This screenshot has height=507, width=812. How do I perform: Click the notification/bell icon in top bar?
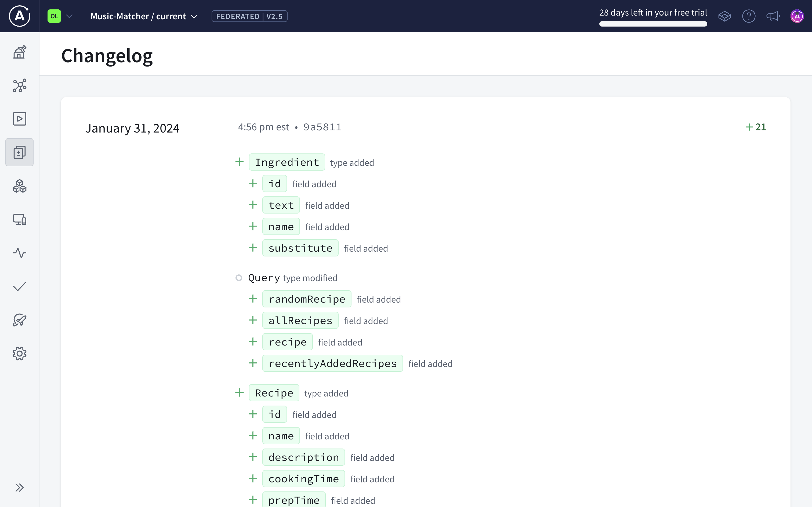coord(773,16)
